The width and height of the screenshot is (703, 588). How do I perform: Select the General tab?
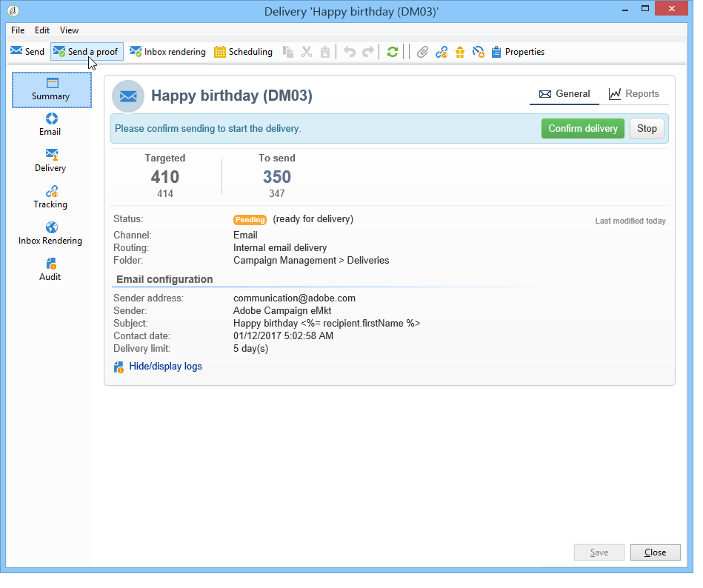pyautogui.click(x=564, y=93)
